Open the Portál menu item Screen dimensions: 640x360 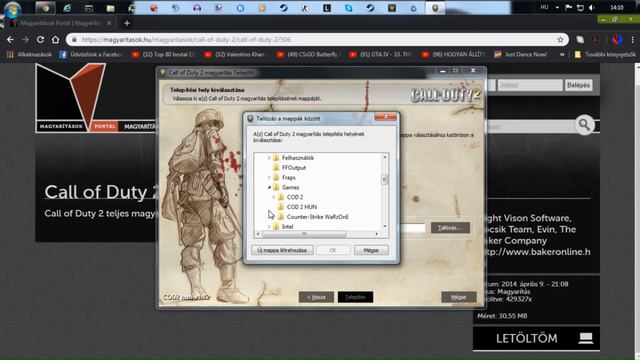104,127
